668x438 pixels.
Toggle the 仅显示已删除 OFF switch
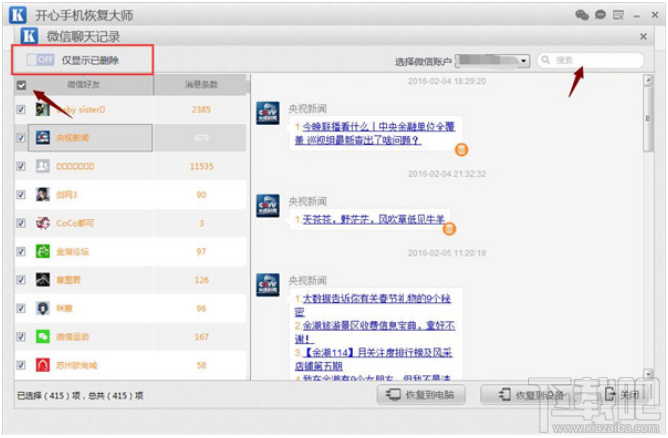(x=40, y=60)
